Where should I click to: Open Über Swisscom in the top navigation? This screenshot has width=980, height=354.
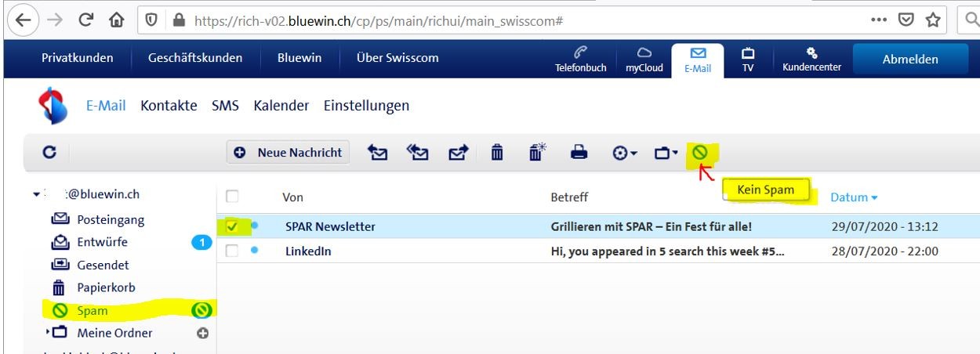coord(397,59)
